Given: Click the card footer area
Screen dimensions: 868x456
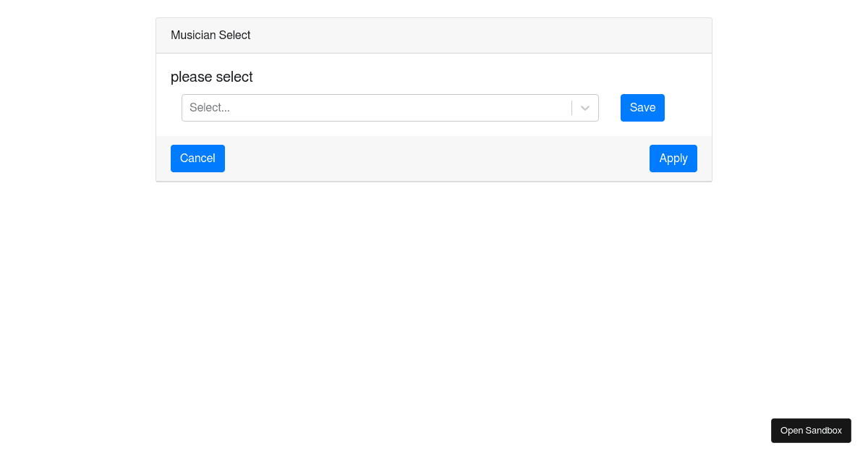Looking at the screenshot, I should click(x=434, y=158).
